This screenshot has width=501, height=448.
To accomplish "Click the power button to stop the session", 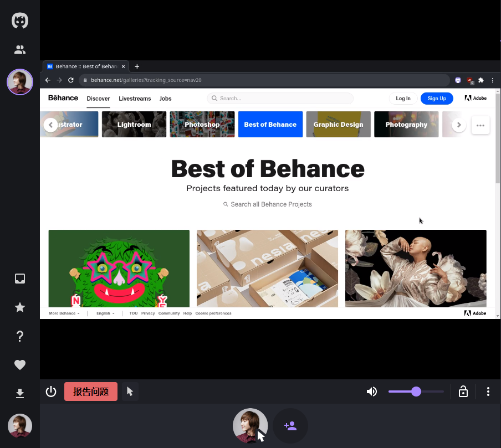I will [51, 392].
